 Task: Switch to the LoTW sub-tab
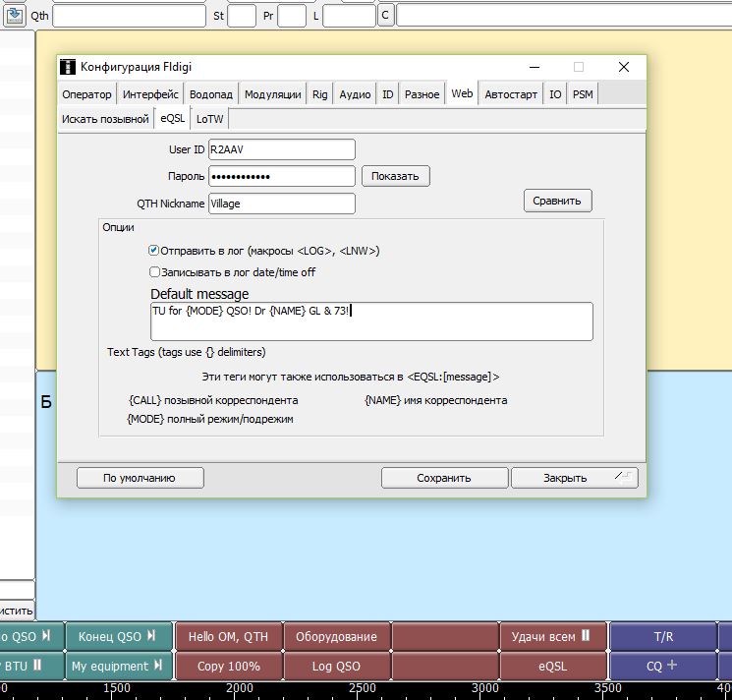click(209, 119)
